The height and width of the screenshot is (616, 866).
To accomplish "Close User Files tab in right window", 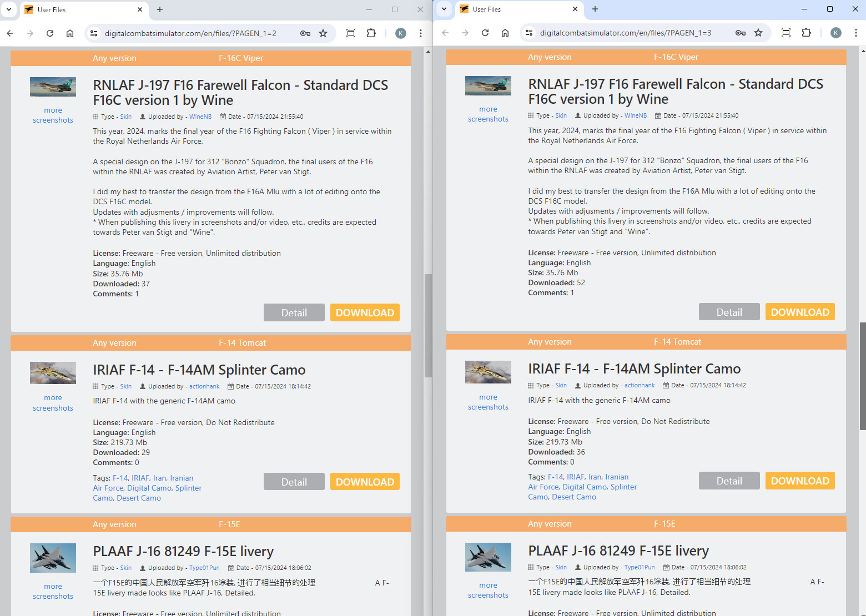I will point(575,9).
